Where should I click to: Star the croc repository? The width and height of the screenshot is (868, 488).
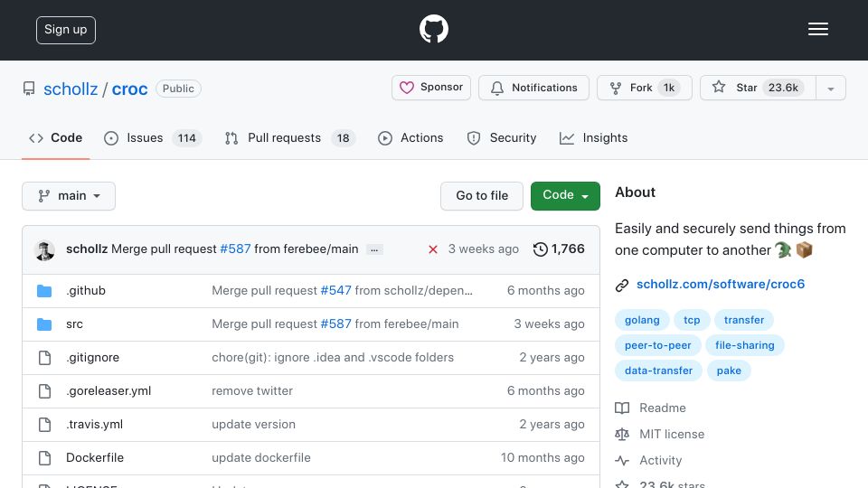coord(758,88)
